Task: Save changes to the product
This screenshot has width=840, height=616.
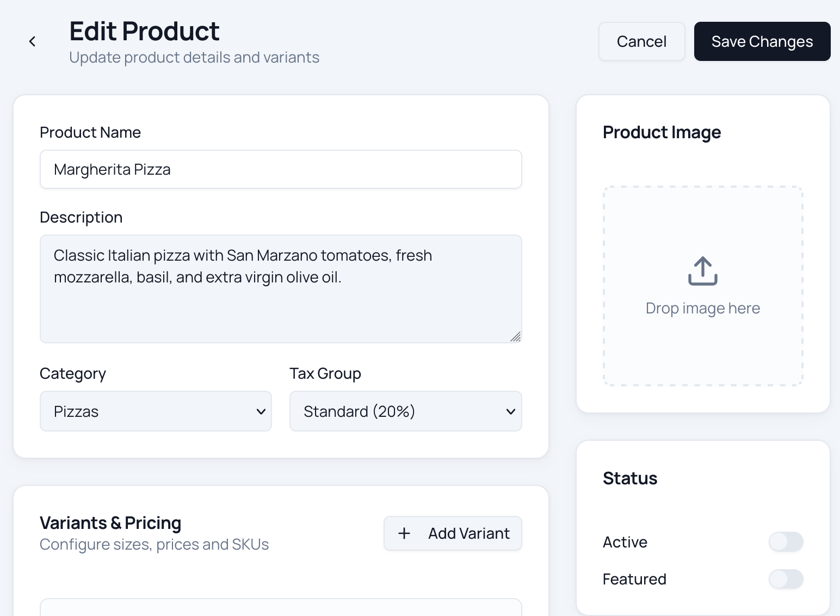Action: click(x=762, y=41)
